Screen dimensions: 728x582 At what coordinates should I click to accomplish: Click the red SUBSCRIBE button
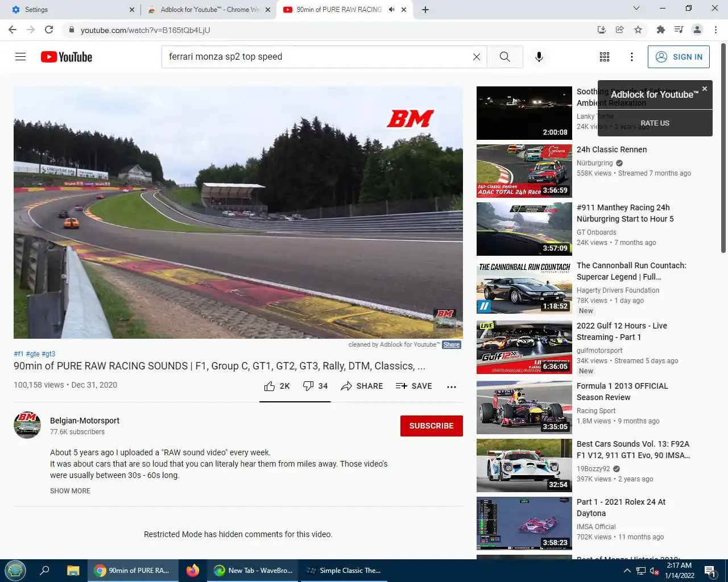[431, 426]
